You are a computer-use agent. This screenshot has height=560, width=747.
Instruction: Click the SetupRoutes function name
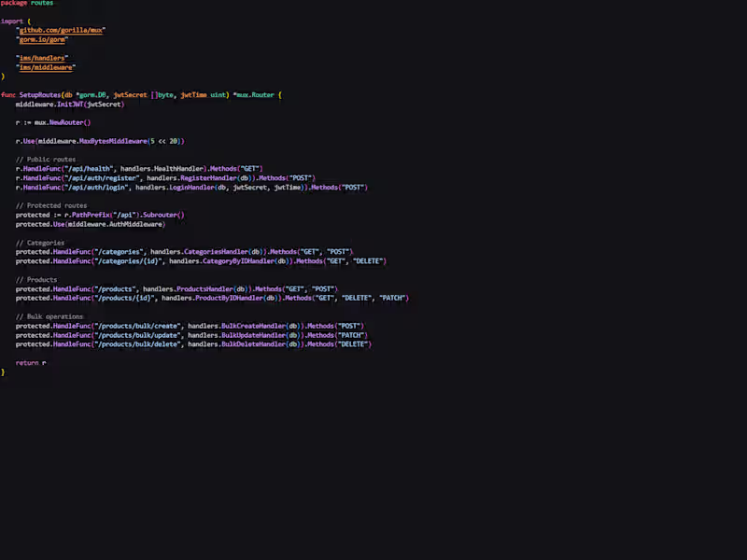(x=40, y=95)
